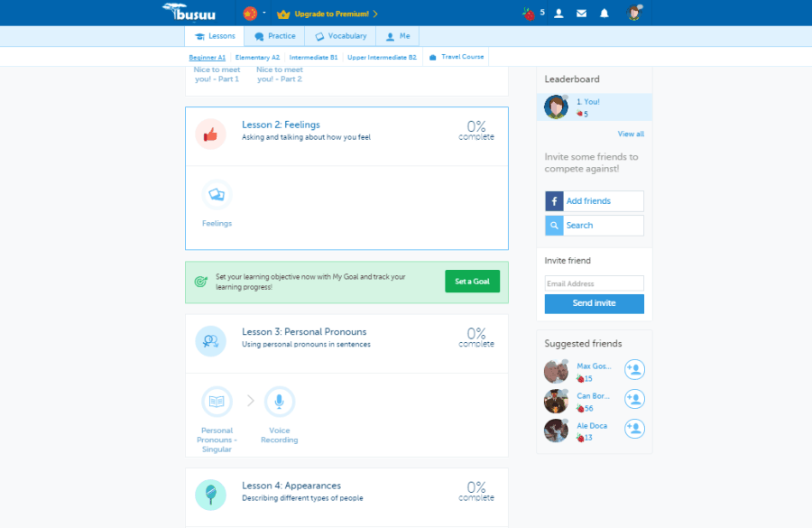
Task: Switch to the Me tab
Action: click(x=397, y=36)
